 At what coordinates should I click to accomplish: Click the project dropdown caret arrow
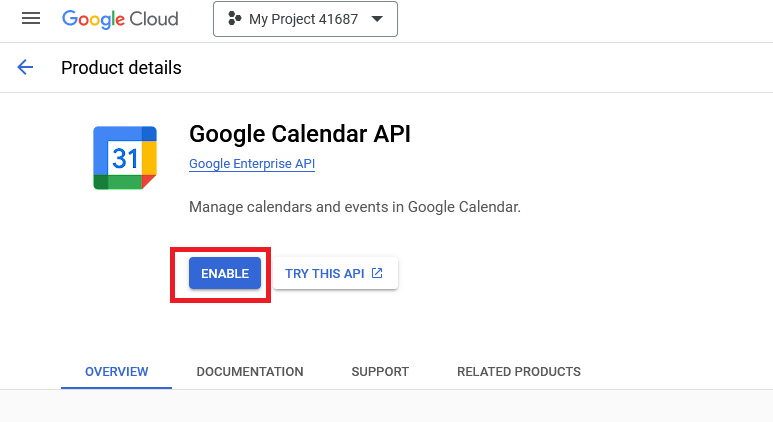pyautogui.click(x=377, y=19)
